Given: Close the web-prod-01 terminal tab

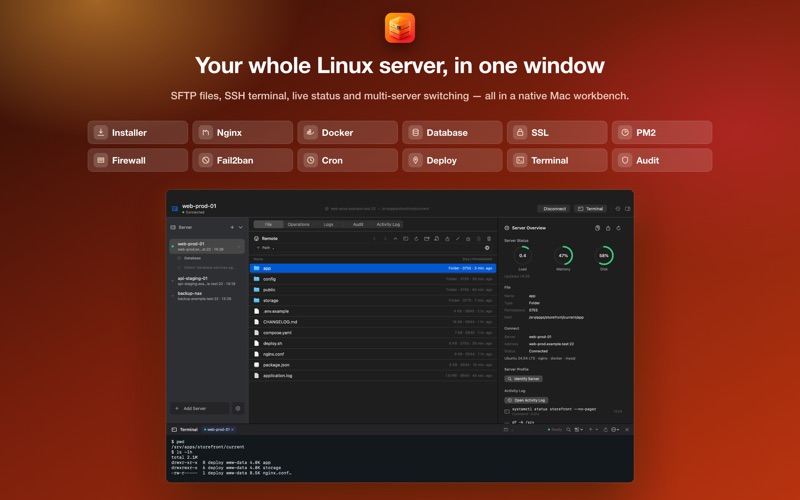Looking at the screenshot, I should [x=233, y=430].
